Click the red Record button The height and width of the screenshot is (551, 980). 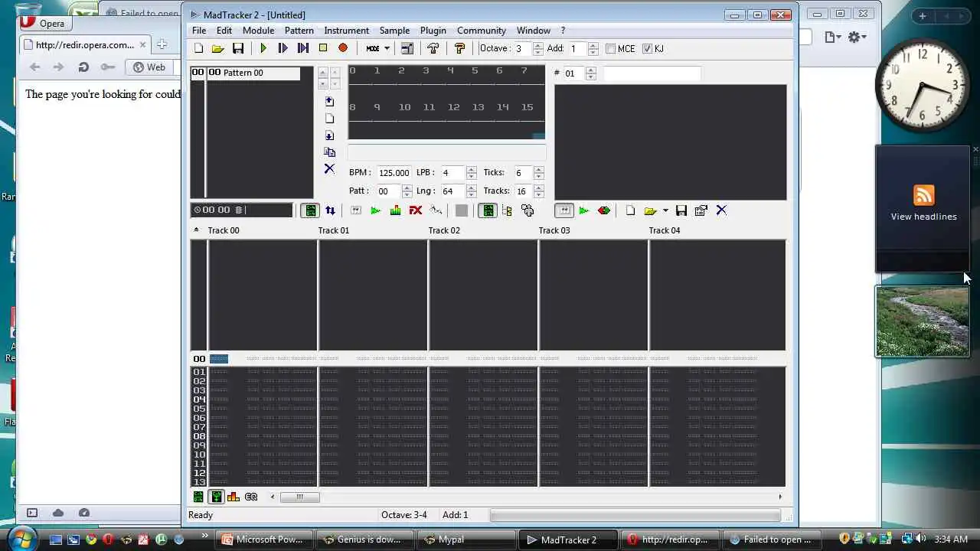click(x=343, y=48)
